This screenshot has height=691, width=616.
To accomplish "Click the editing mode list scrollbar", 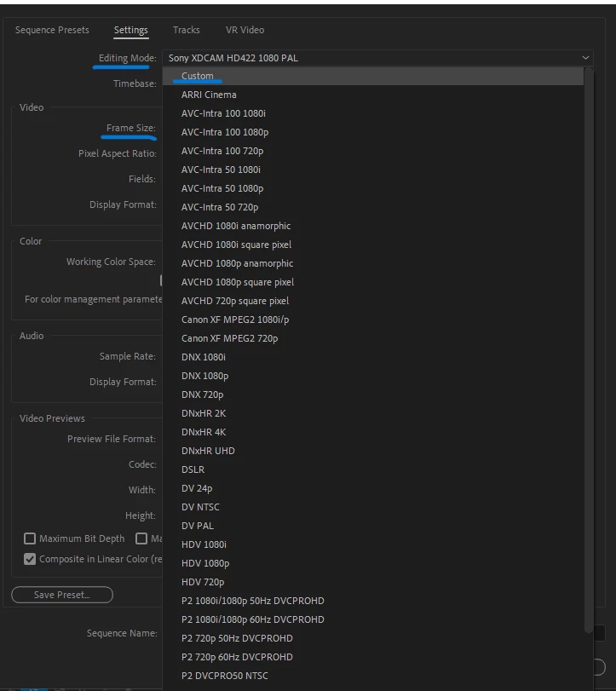I will tap(588, 350).
